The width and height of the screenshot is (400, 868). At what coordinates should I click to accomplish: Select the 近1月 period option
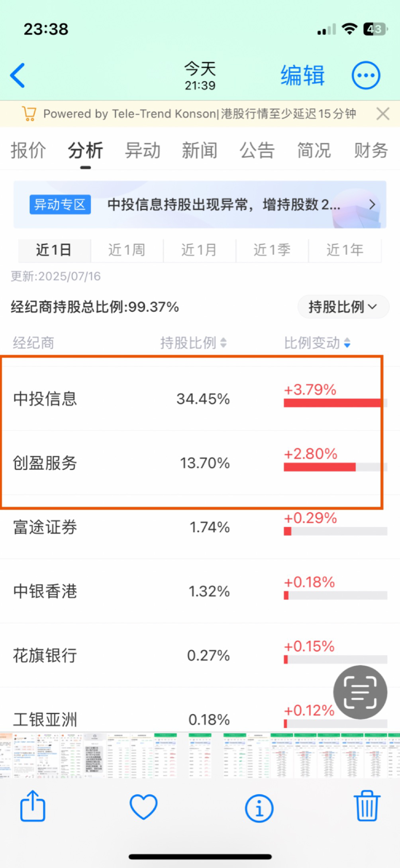199,250
